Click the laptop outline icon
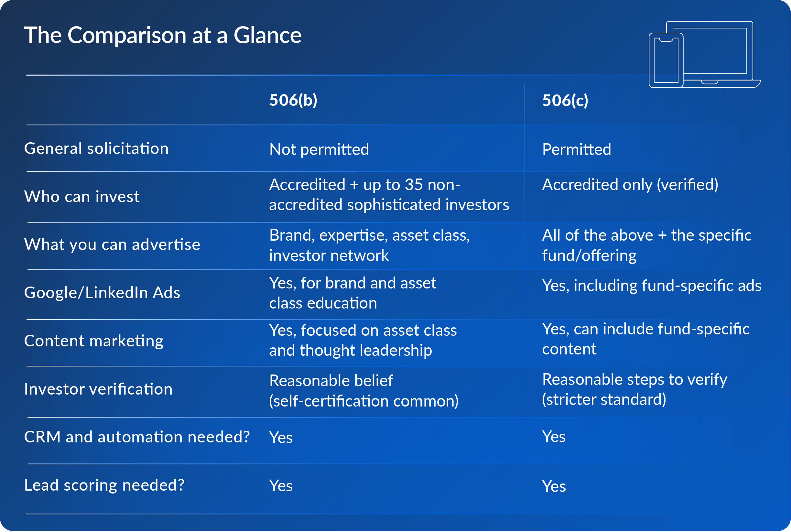 (x=715, y=51)
